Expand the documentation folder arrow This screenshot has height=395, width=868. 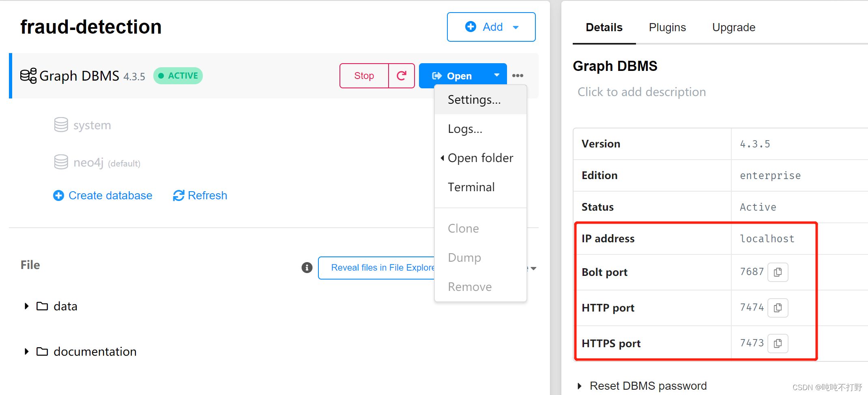click(x=26, y=351)
